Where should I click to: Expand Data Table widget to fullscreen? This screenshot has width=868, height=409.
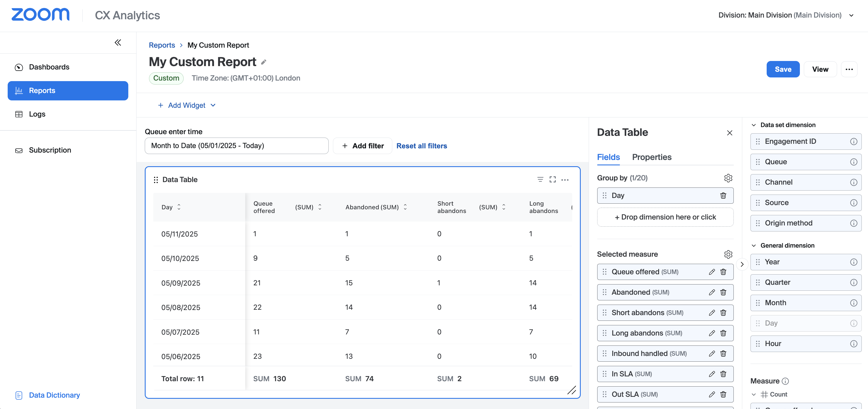tap(553, 180)
